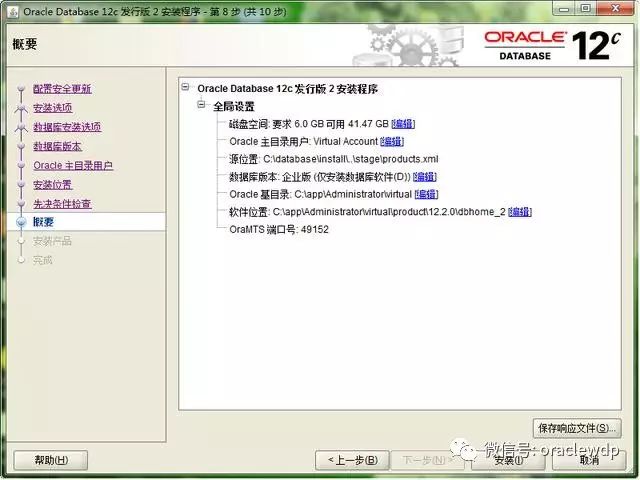The height and width of the screenshot is (480, 640).
Task: Click the Java icon in the title bar
Action: tap(13, 12)
